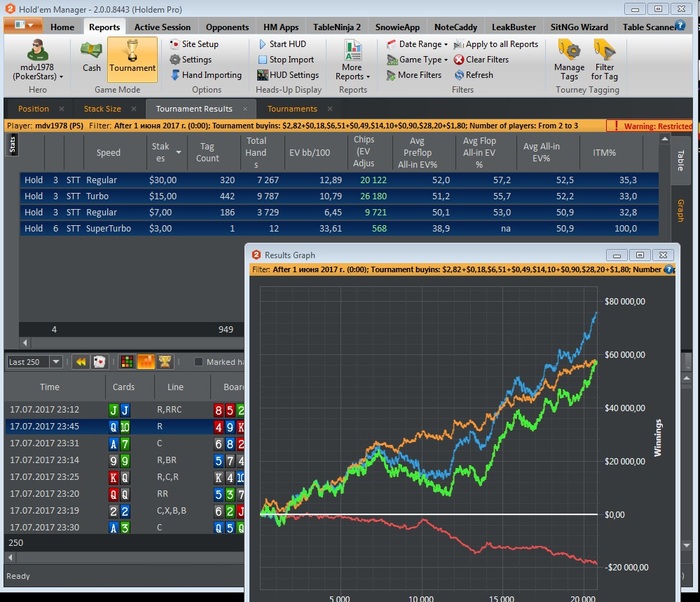Open the Date Range filter dropdown

(x=417, y=44)
